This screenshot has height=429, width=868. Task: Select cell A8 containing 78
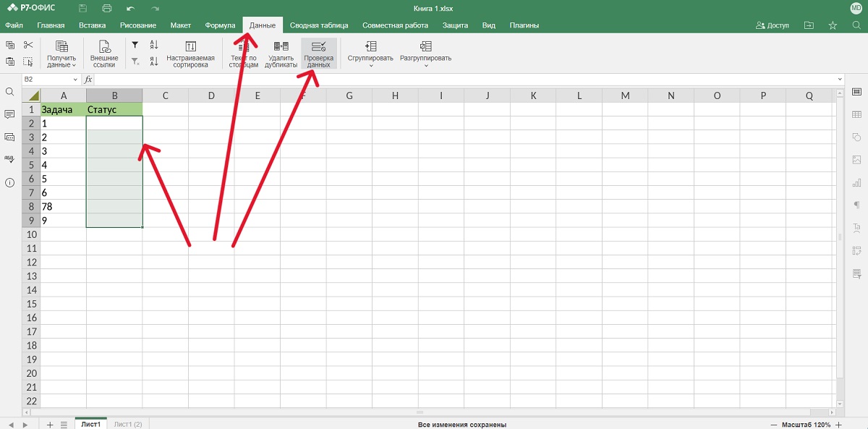(x=63, y=207)
